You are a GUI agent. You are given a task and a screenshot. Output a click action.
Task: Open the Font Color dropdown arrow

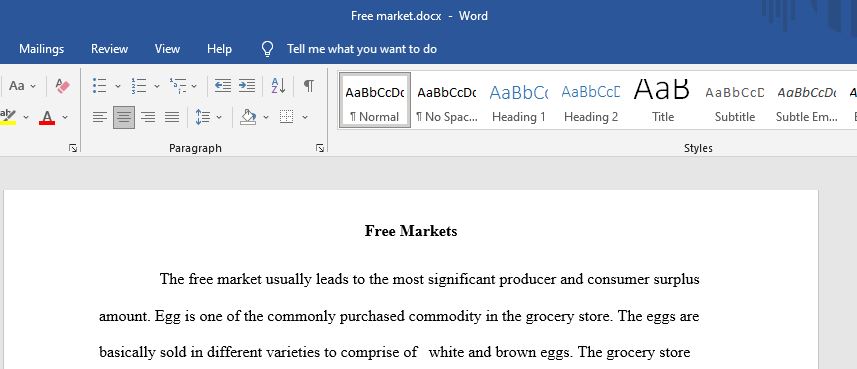point(65,117)
